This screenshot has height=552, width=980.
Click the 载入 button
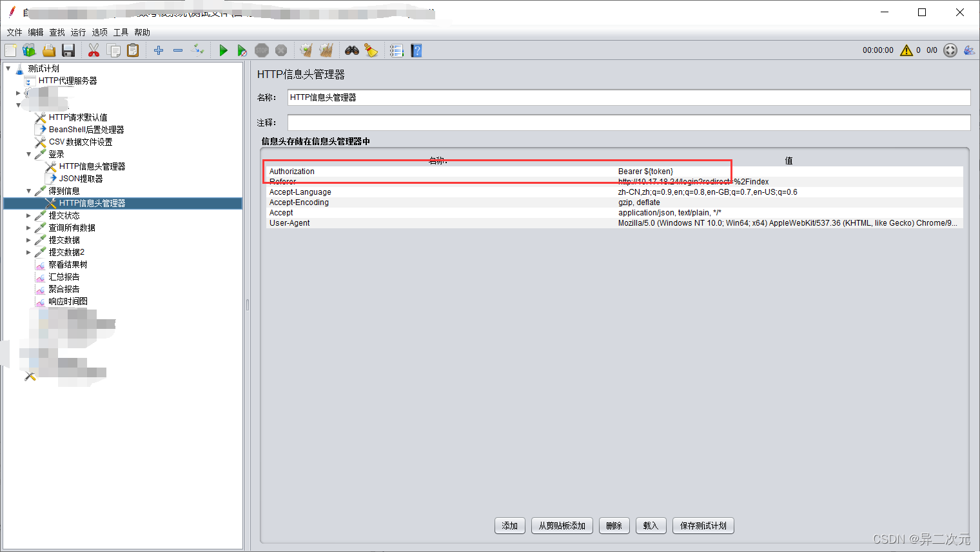pyautogui.click(x=651, y=526)
